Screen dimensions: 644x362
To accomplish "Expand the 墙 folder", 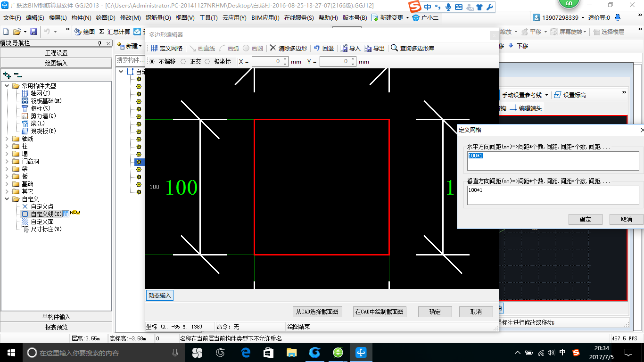I will pyautogui.click(x=7, y=154).
